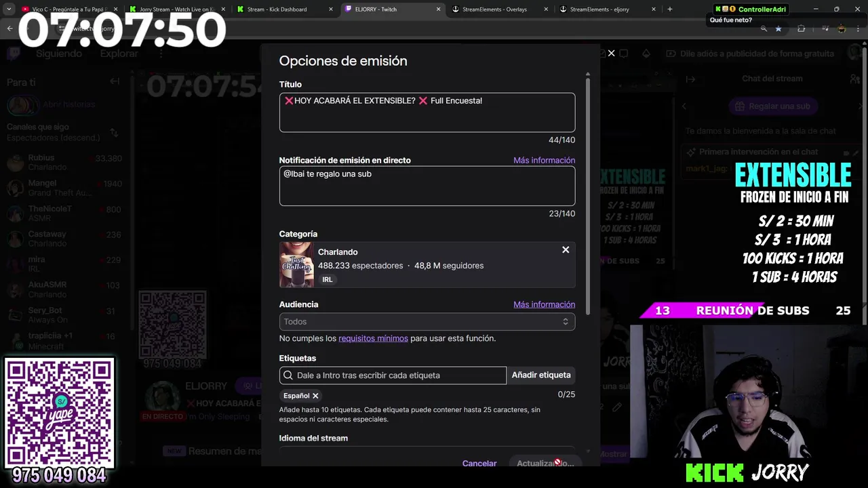Sort followed channels by viewers
The width and height of the screenshot is (868, 488).
[114, 132]
